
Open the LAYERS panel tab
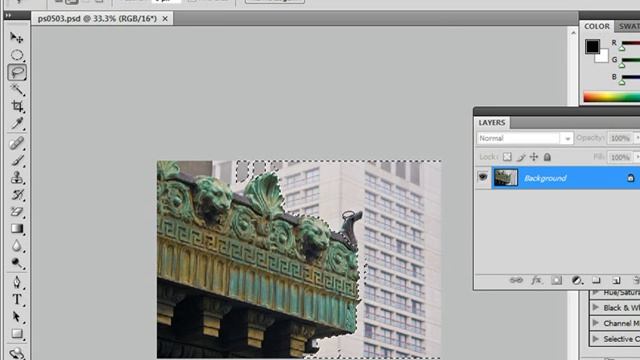[x=492, y=122]
